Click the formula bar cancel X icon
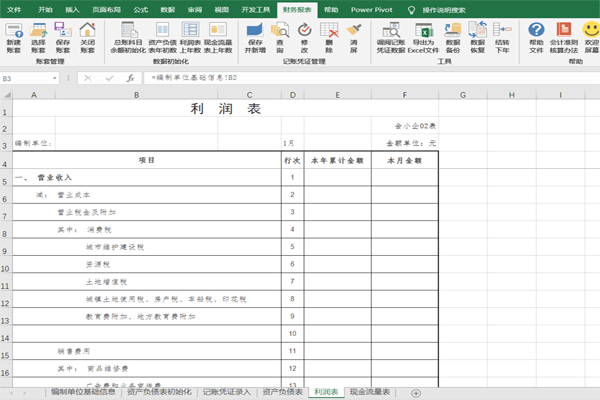This screenshot has height=400, width=600. point(88,78)
